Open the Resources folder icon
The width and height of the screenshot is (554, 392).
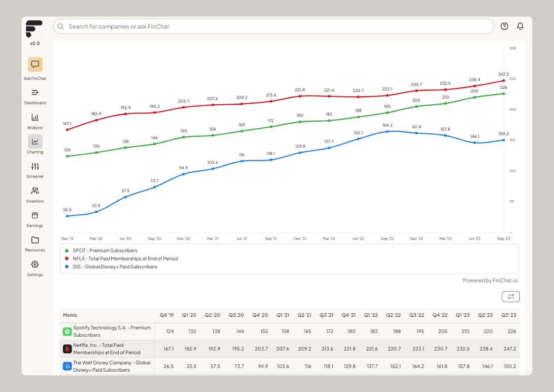coord(35,240)
